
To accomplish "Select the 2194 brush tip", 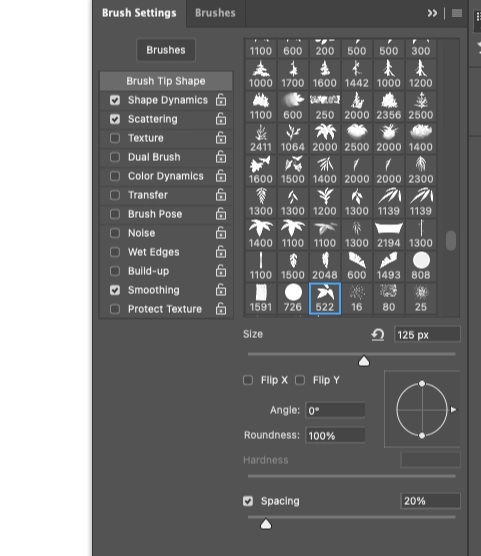I will [x=389, y=234].
